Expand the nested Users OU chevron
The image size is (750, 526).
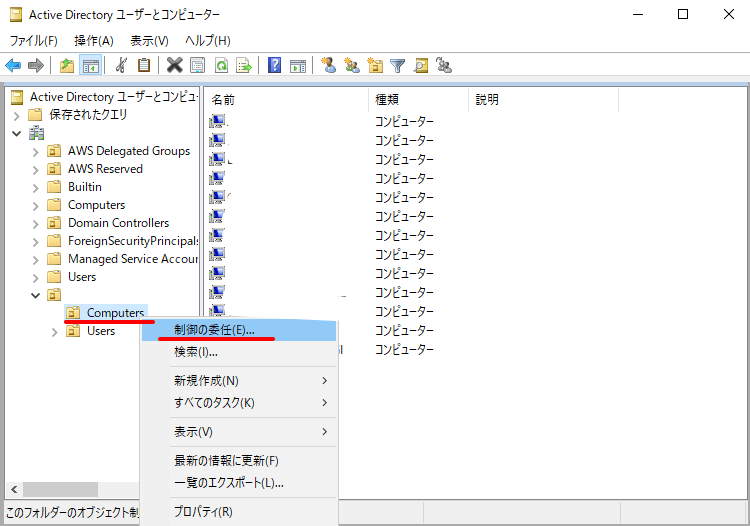(55, 332)
